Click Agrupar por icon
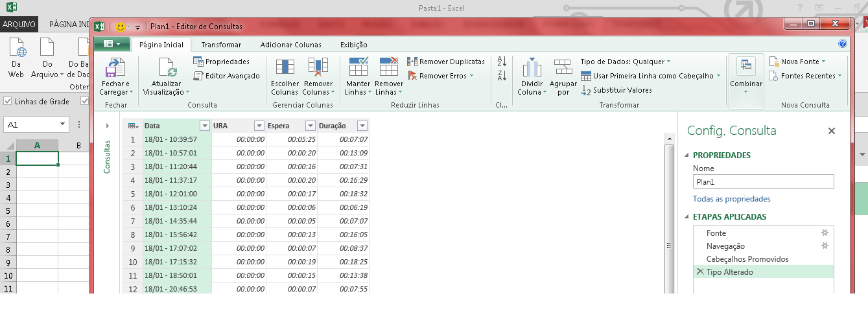The height and width of the screenshot is (311, 868). click(563, 68)
